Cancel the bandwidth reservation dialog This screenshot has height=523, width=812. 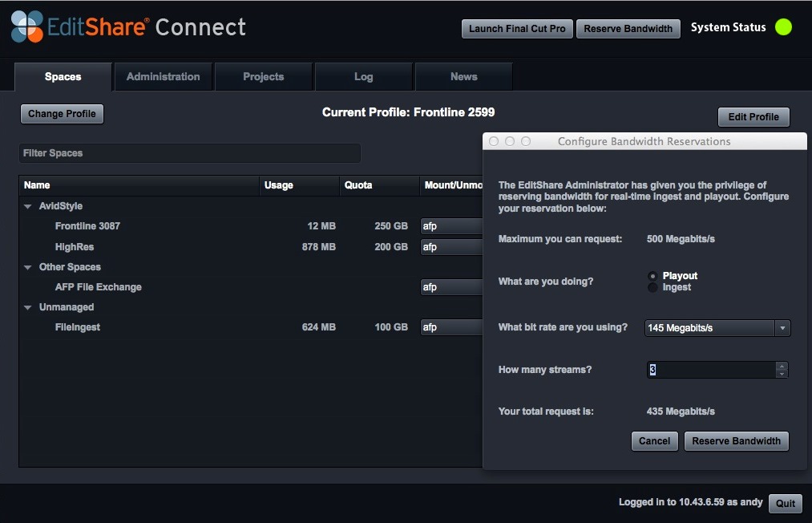pyautogui.click(x=655, y=441)
